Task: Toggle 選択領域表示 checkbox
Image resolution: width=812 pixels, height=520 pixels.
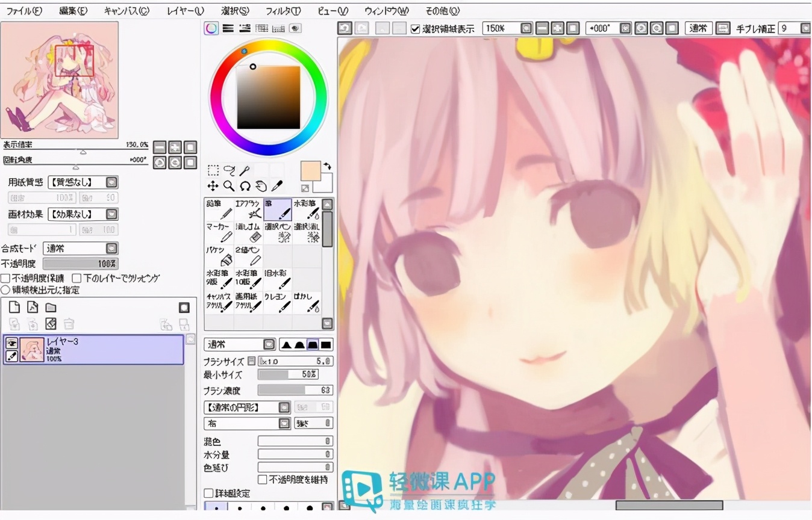Action: [x=415, y=29]
